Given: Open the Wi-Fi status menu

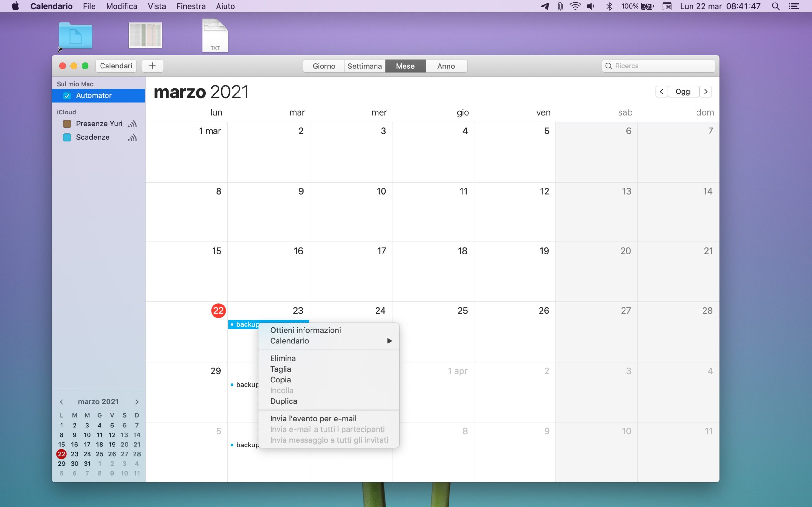Looking at the screenshot, I should tap(575, 6).
